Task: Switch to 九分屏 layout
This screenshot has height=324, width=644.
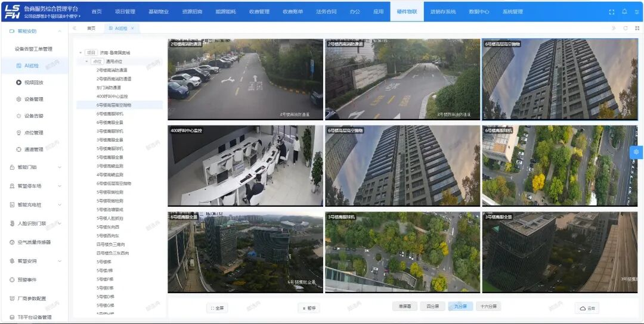Action: point(460,306)
